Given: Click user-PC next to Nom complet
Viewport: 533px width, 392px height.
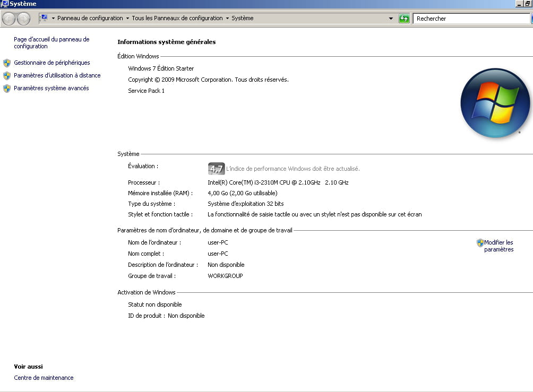Looking at the screenshot, I should 218,254.
